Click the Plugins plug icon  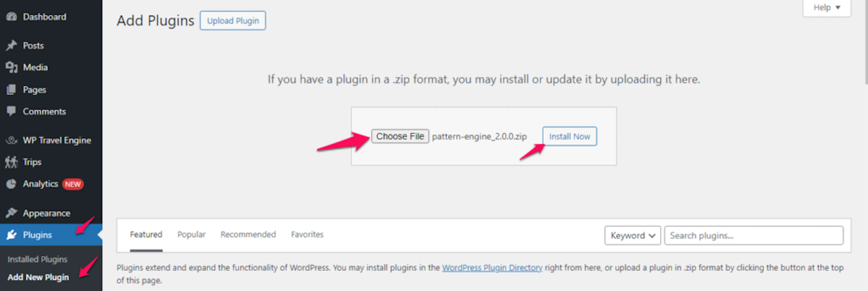[x=12, y=235]
